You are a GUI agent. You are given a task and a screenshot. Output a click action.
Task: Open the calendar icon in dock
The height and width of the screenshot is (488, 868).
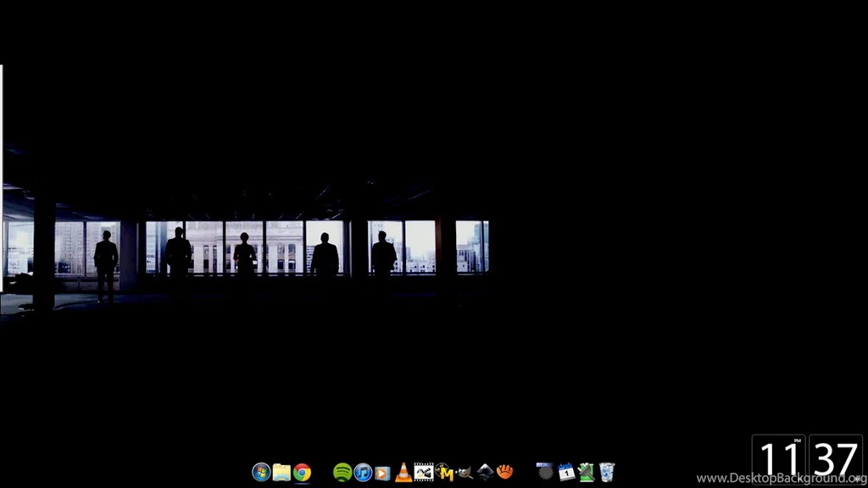(x=565, y=472)
